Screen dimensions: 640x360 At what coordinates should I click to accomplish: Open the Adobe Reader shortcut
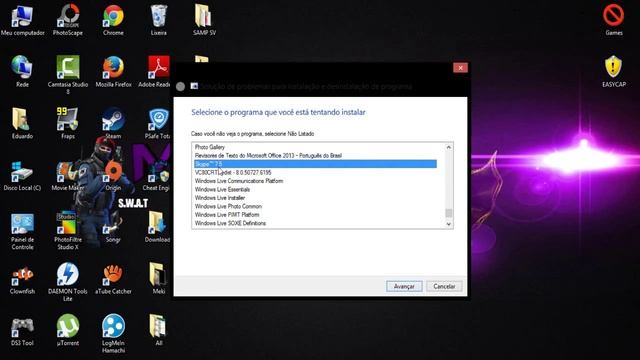tap(155, 72)
